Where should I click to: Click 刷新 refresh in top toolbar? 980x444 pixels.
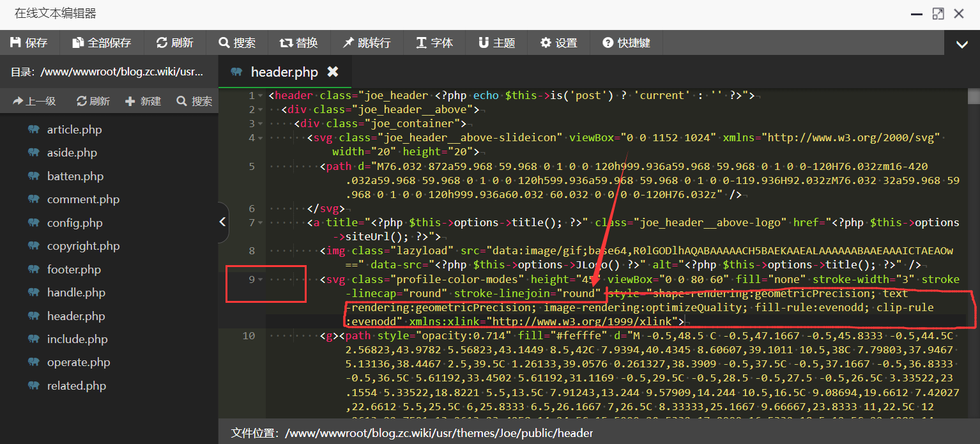tap(174, 43)
